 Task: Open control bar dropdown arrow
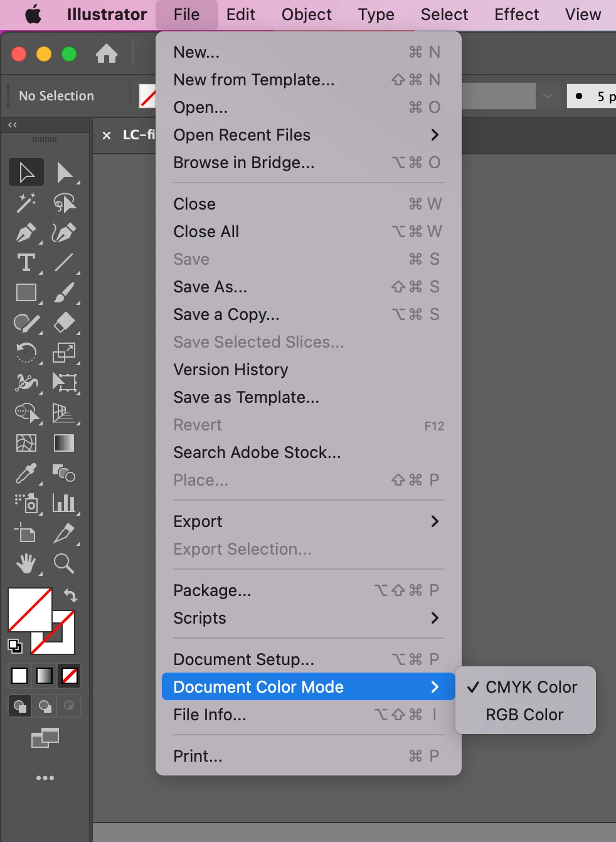coord(548,96)
